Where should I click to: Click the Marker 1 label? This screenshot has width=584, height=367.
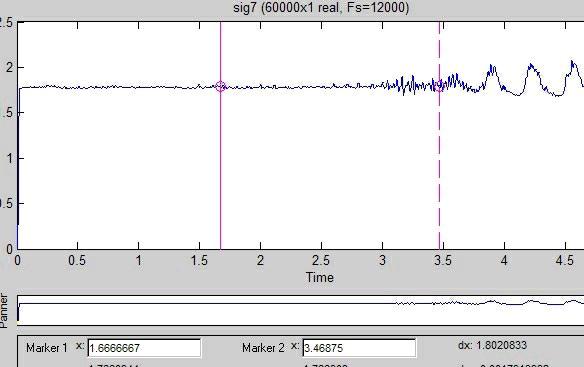(x=47, y=348)
